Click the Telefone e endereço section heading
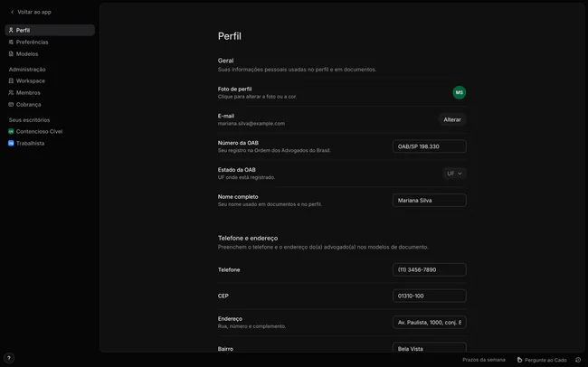Image resolution: width=588 pixels, height=367 pixels. click(248, 238)
